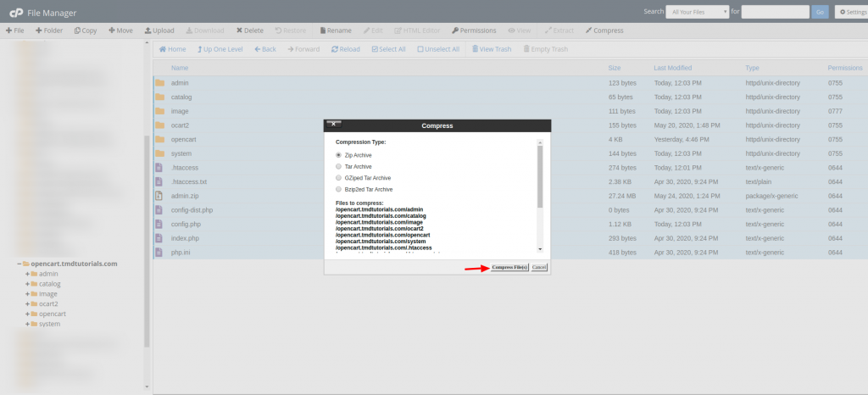
Task: Sort files by Last Modified column
Action: tap(673, 68)
